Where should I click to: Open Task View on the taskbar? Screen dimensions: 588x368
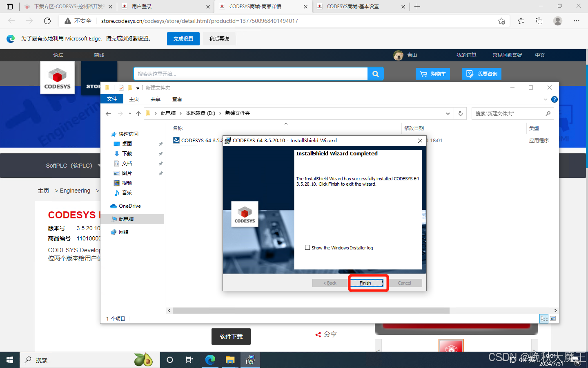click(189, 360)
